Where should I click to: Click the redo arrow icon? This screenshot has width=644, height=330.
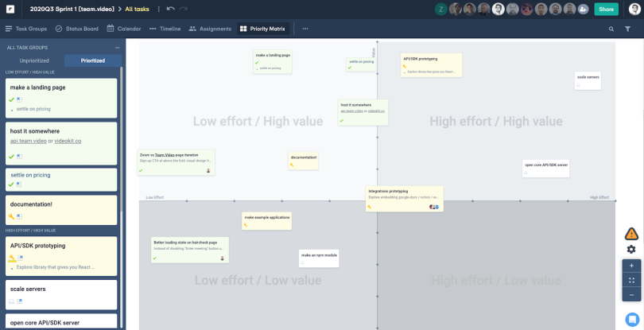[184, 9]
